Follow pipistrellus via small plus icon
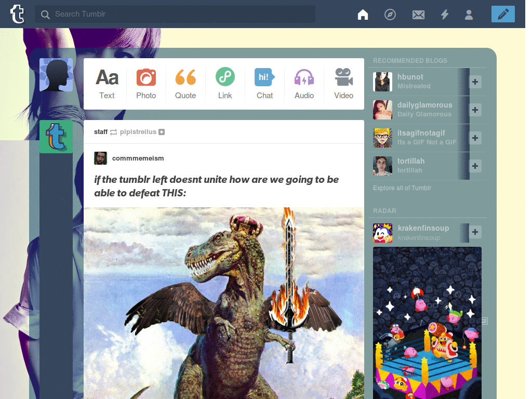Screen dimensions: 532x399 162,132
